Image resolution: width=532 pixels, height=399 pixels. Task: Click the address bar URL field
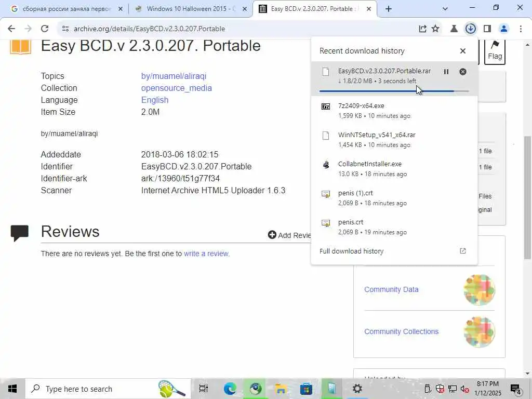coord(237,29)
